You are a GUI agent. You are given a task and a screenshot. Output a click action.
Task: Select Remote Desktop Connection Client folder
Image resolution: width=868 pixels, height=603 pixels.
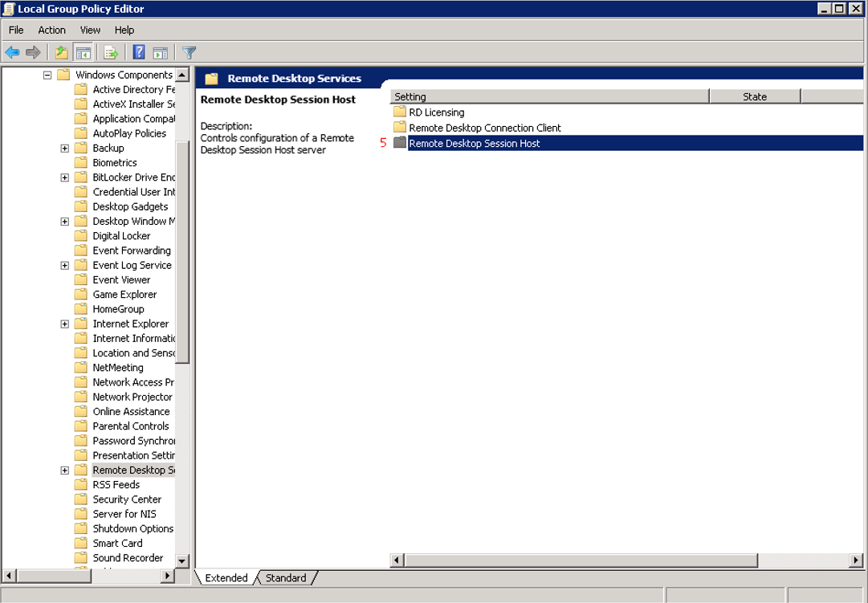point(484,128)
